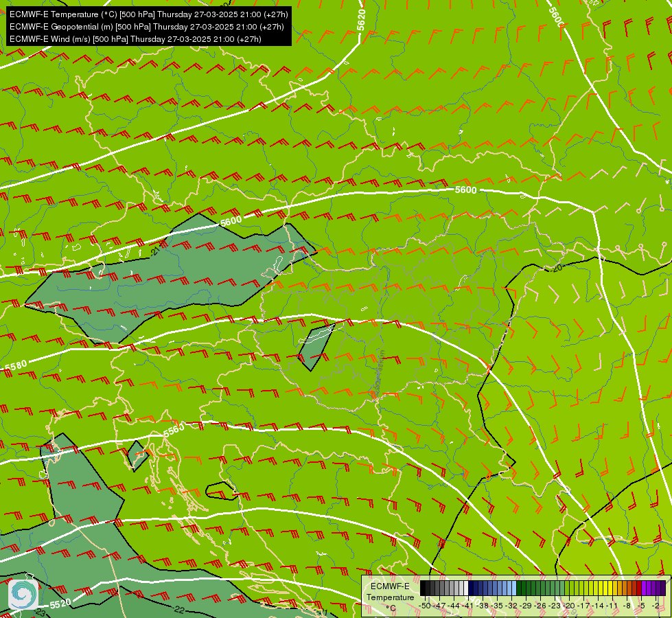The image size is (672, 618).
Task: Click the -41 legend tick value
Action: [467, 606]
